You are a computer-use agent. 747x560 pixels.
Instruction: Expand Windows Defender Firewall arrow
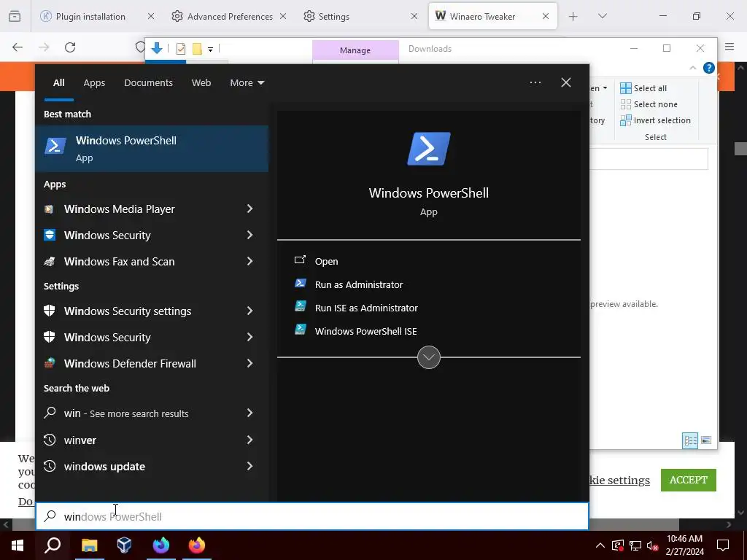pyautogui.click(x=249, y=363)
